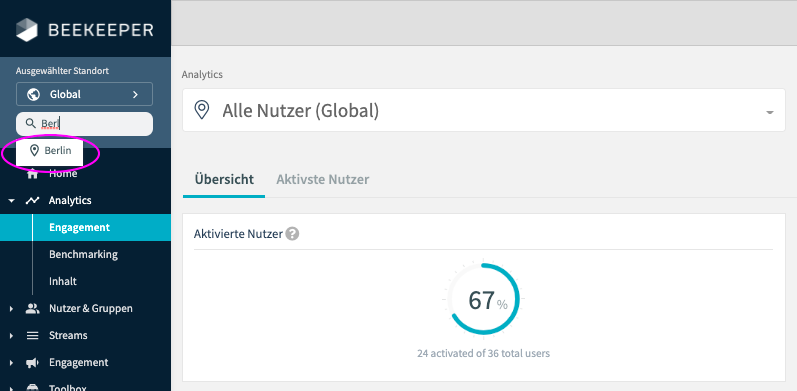The width and height of the screenshot is (797, 391).
Task: Click the Beekeeper hexagon logo
Action: [x=27, y=29]
